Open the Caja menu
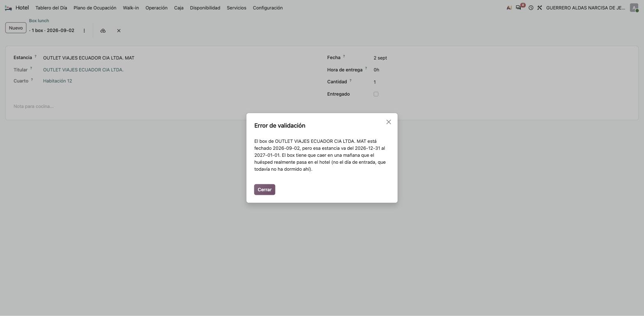Viewport: 644px width, 316px height. [179, 8]
